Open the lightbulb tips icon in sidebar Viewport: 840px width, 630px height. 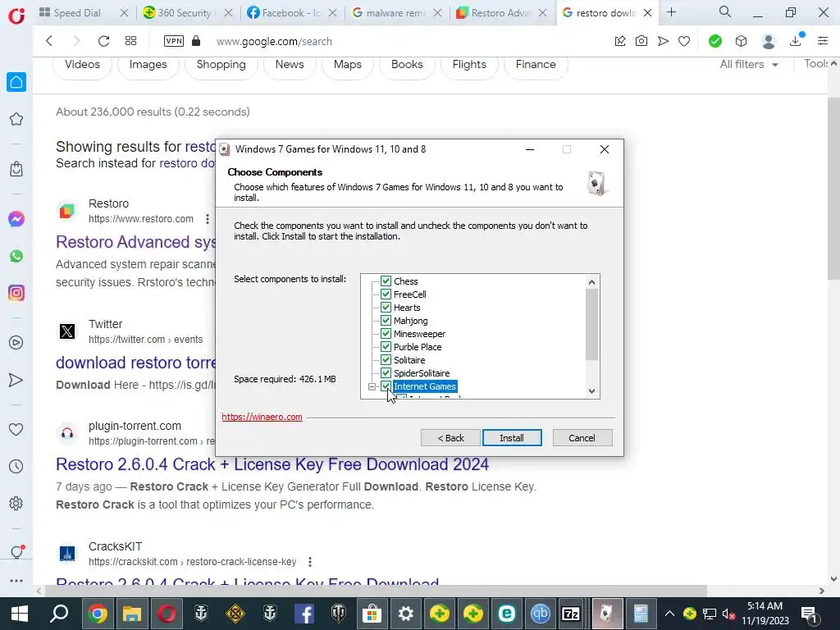tap(16, 552)
